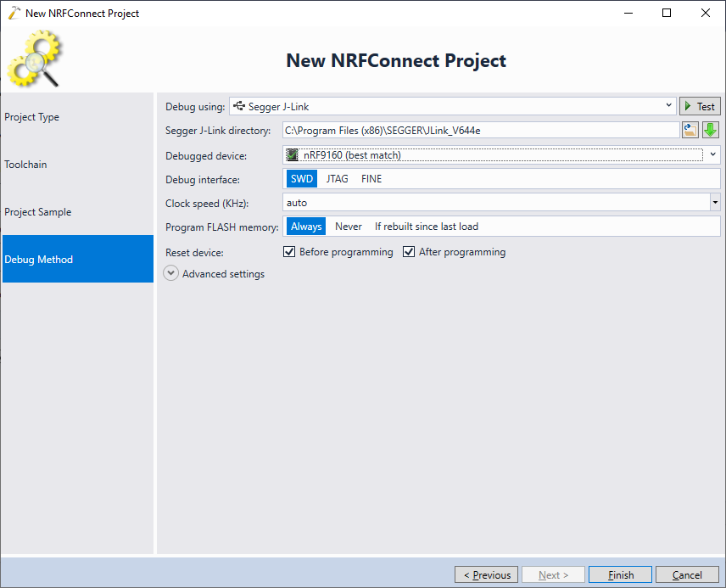Click the chip icon in Debugged device field
Viewport: 726px width, 588px height.
click(x=292, y=154)
